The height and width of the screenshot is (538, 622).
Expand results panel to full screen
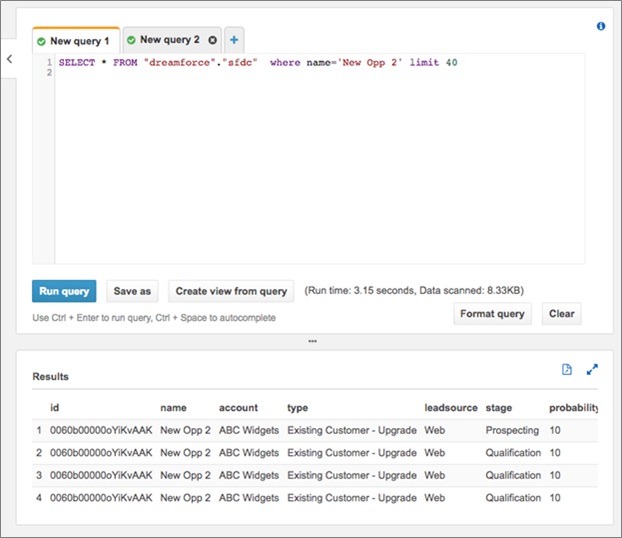(592, 369)
